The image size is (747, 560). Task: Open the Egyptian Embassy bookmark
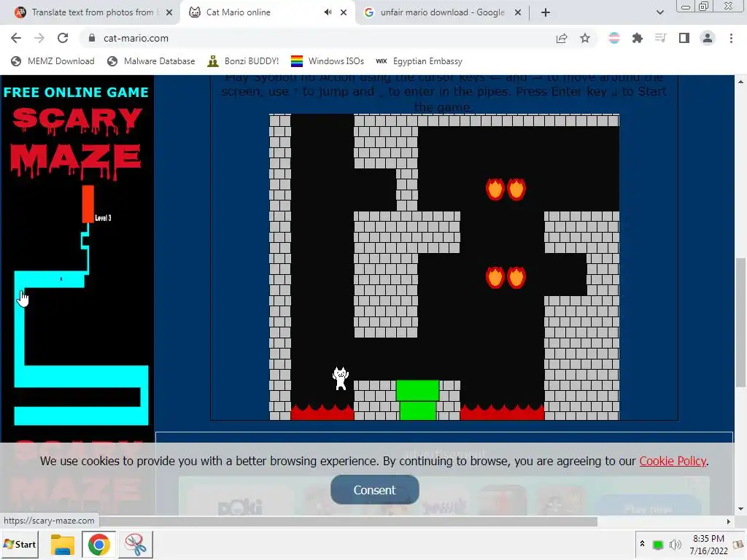[419, 61]
